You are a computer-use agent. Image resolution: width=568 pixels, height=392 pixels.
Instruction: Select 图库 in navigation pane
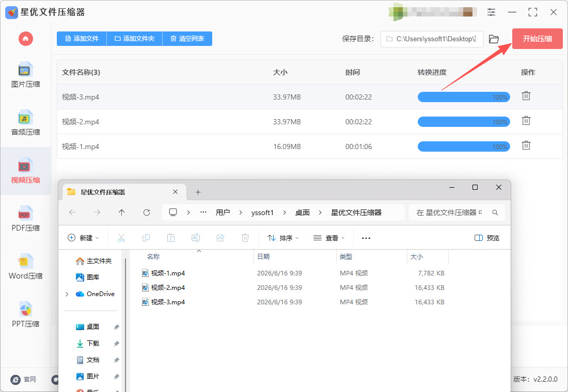click(88, 277)
